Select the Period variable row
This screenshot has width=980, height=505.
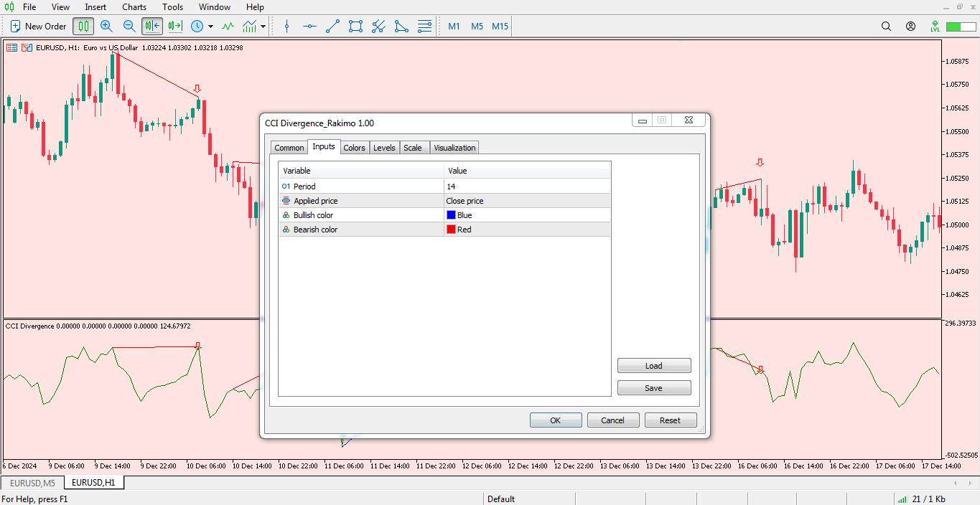444,187
